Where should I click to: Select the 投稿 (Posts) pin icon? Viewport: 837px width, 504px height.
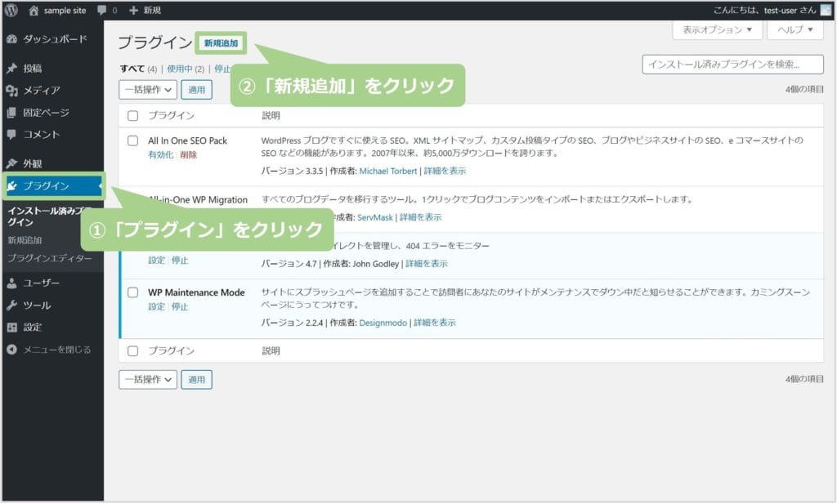coord(11,69)
